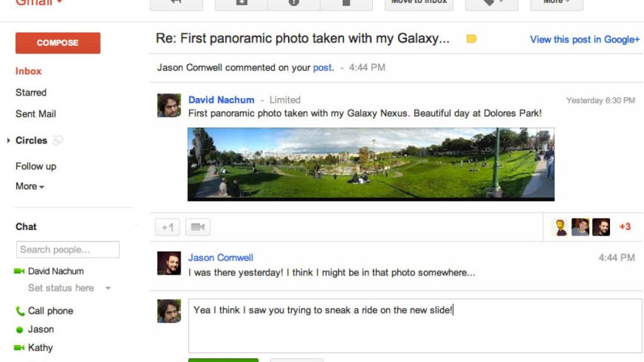Start a video chat with the camera icon
Viewport: 644px width, 362px height.
pos(197,227)
